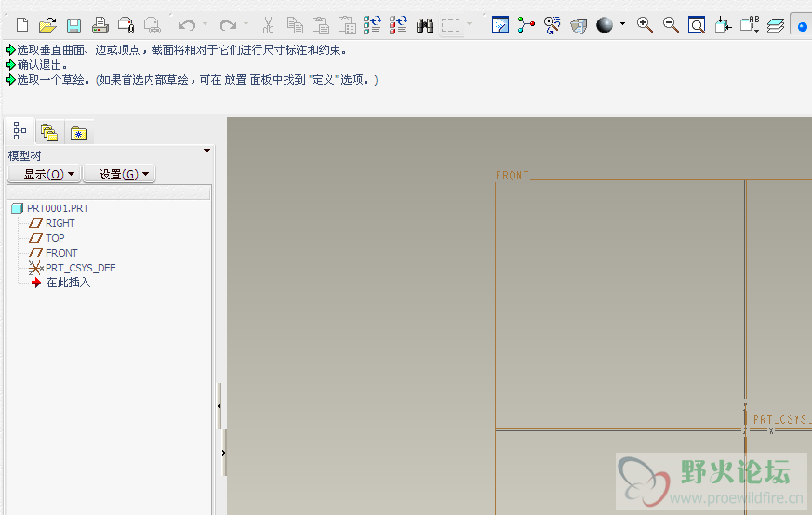This screenshot has width=812, height=515.
Task: Open the display style dropdown beside the sphere
Action: [x=622, y=24]
